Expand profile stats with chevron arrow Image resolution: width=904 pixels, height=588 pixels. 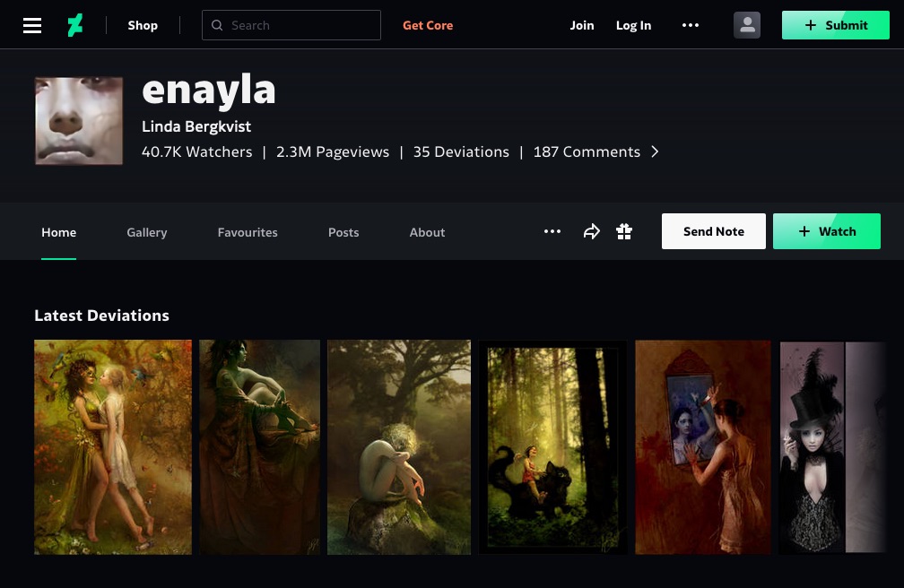655,151
